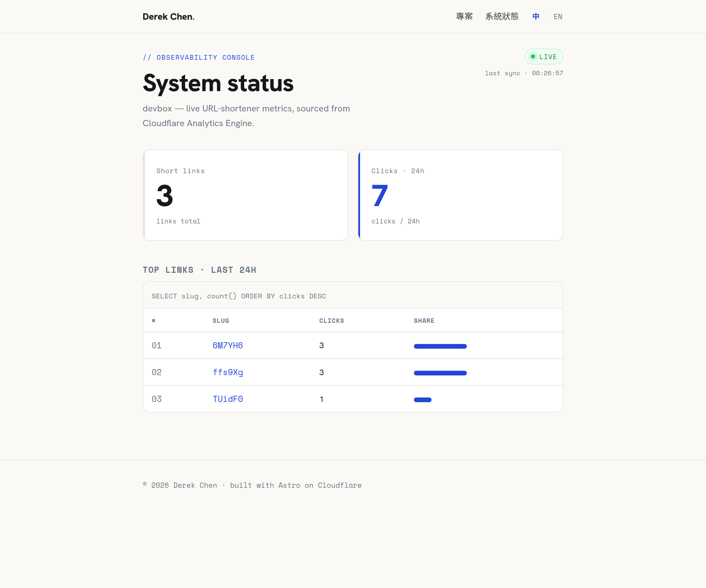
Task: Open the 專案 navigation item
Action: 464,16
